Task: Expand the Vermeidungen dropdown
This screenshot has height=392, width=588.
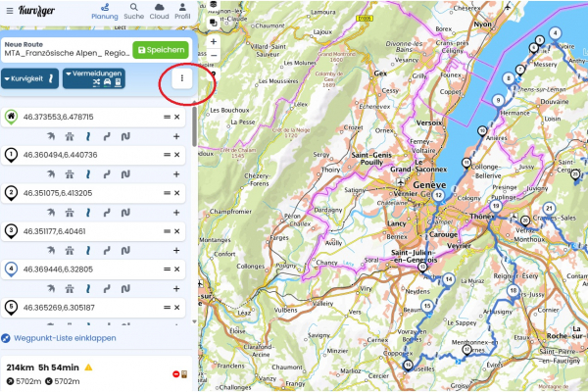Action: click(x=94, y=79)
